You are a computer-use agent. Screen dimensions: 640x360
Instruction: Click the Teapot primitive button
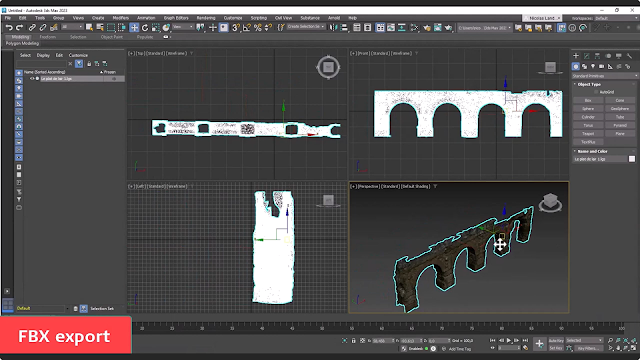point(588,134)
